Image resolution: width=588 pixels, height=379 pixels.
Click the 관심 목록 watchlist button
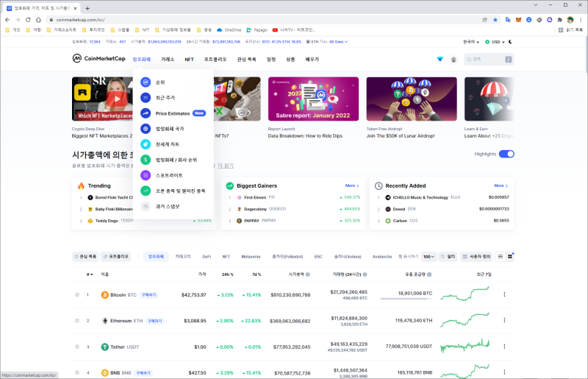[x=85, y=257]
